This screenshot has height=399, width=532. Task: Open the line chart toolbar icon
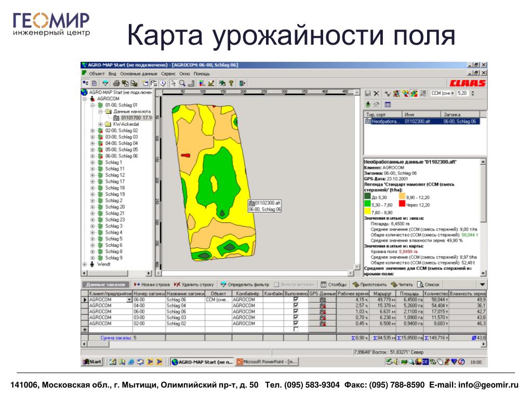(x=211, y=83)
